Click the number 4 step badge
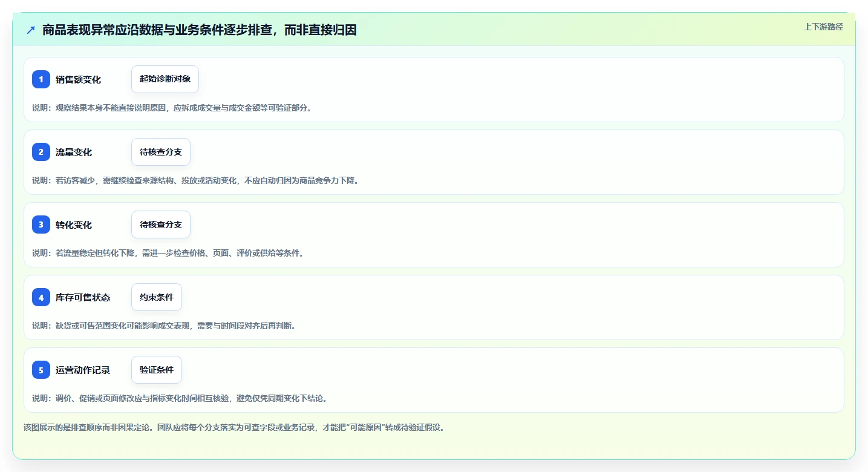 coord(41,297)
